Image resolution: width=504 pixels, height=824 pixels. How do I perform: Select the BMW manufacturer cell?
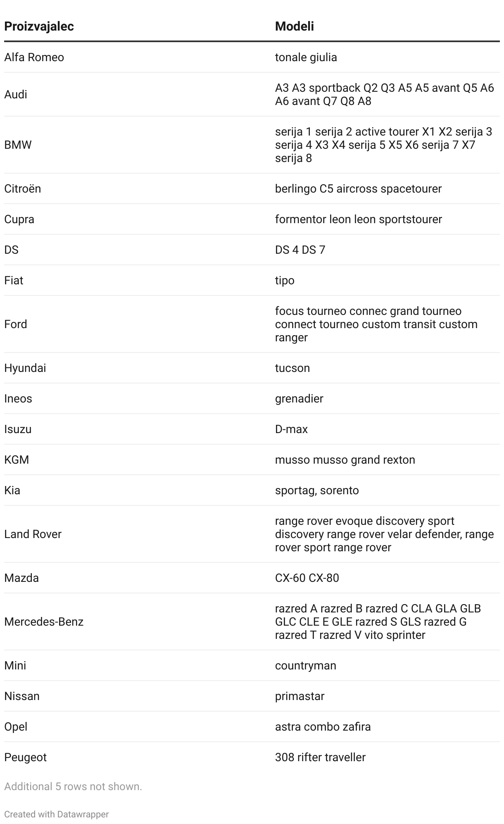click(x=18, y=145)
